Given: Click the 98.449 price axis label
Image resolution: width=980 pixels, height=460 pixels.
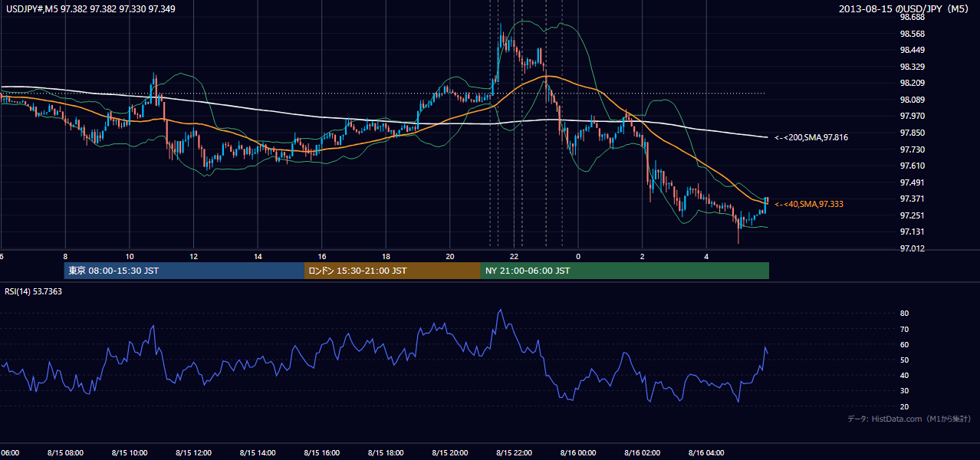Looking at the screenshot, I should (x=913, y=51).
